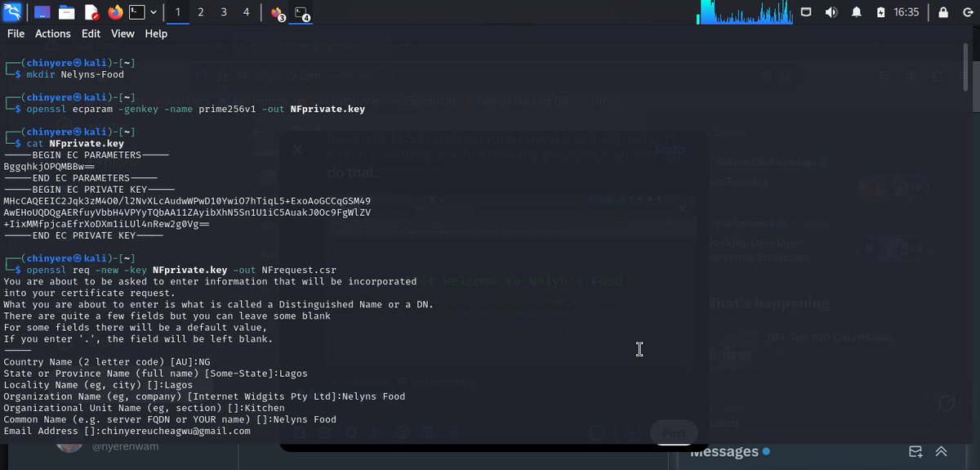Click the show desktop panel icon

(x=42, y=12)
